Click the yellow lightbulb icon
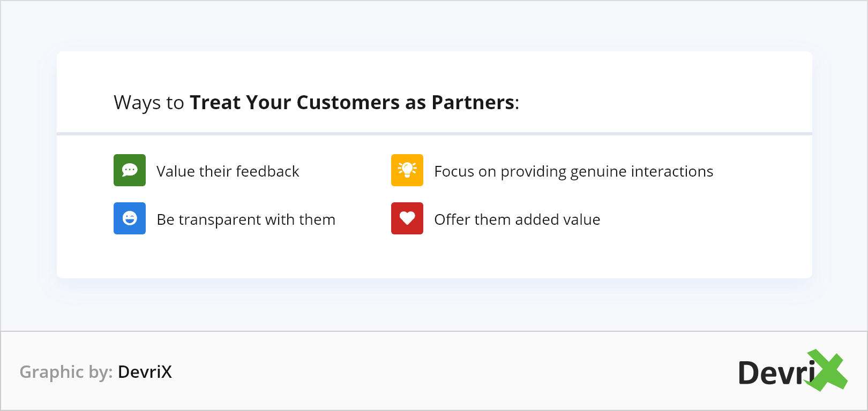 pyautogui.click(x=407, y=170)
